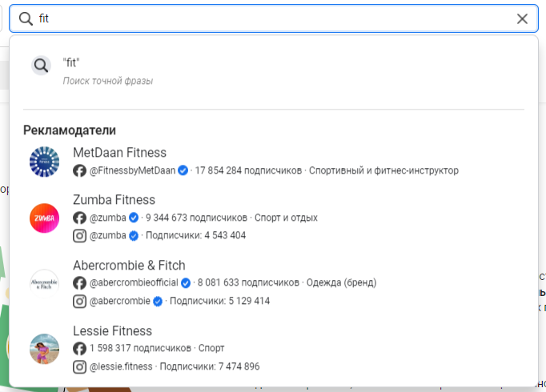Select Abercrombie & Fitch advertiser
The height and width of the screenshot is (392, 546).
129,266
